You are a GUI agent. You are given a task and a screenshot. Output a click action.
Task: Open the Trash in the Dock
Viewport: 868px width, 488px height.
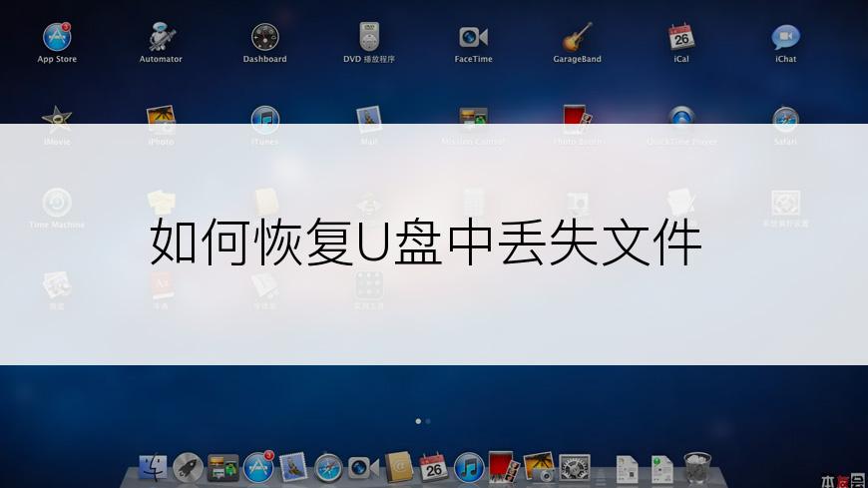[x=697, y=468]
